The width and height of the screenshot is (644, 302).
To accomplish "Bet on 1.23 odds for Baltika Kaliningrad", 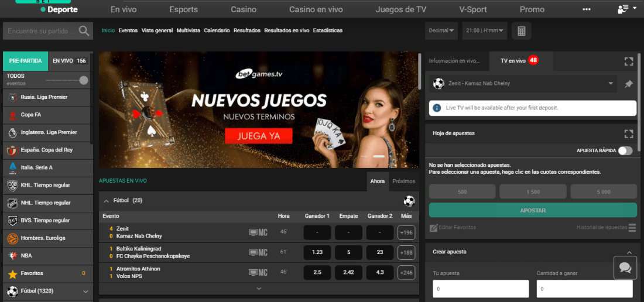I will 317,252.
